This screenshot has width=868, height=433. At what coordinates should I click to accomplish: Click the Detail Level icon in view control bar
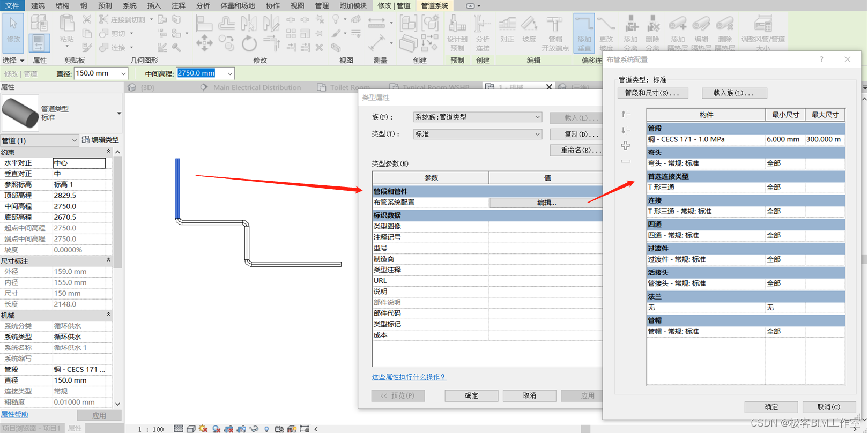pos(179,429)
